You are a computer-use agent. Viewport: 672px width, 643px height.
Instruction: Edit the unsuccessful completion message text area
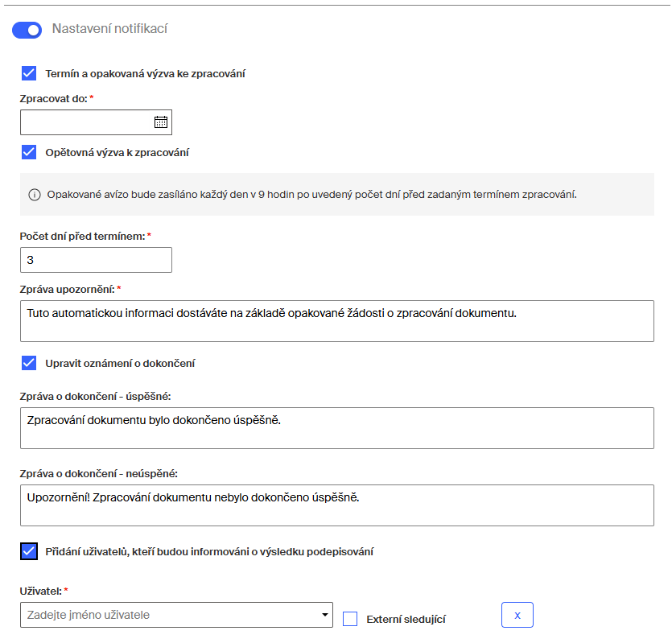pyautogui.click(x=336, y=503)
